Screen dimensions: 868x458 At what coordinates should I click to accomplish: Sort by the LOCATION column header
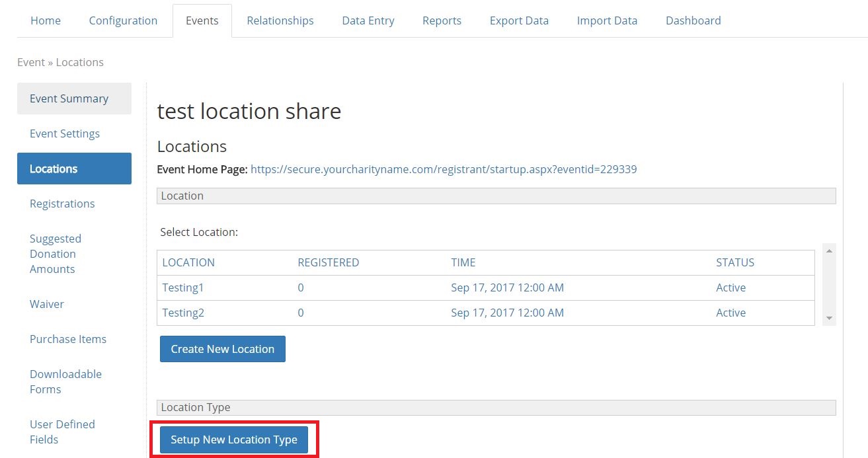coord(188,262)
